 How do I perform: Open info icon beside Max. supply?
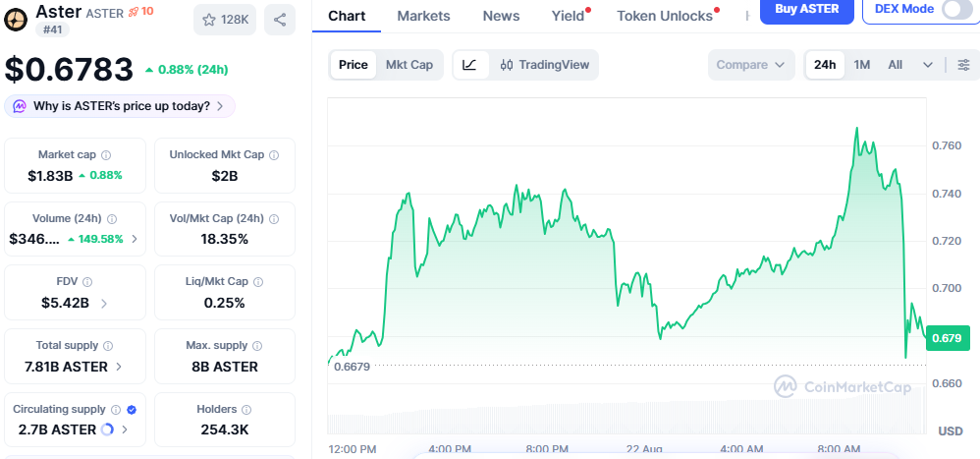point(257,346)
